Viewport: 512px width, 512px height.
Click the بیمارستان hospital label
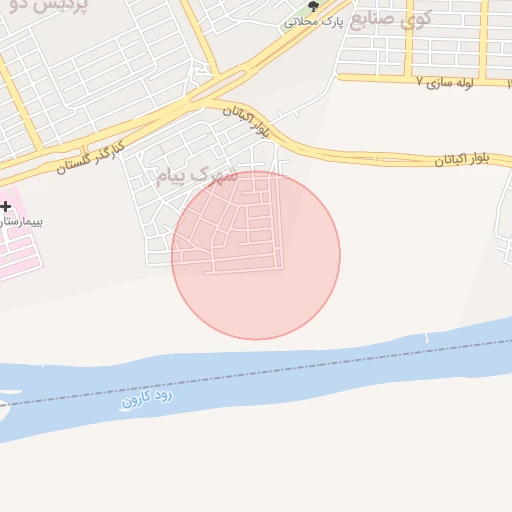[x=21, y=222]
